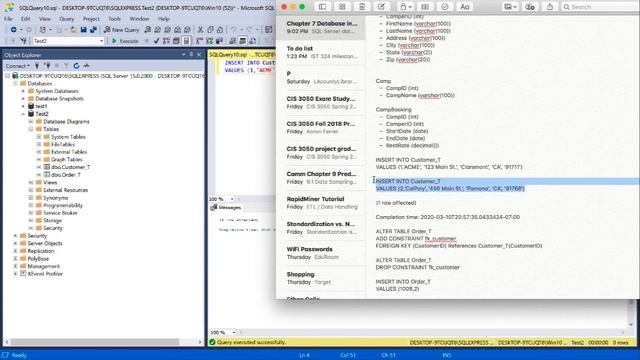Screen dimensions: 640x360
Task: Click the Cut scissors icon in SSMS toolbar
Action: (x=200, y=30)
